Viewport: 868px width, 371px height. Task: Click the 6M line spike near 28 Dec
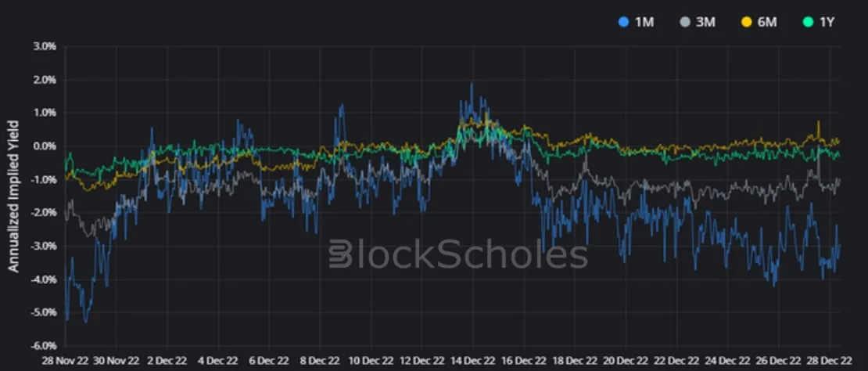[818, 122]
